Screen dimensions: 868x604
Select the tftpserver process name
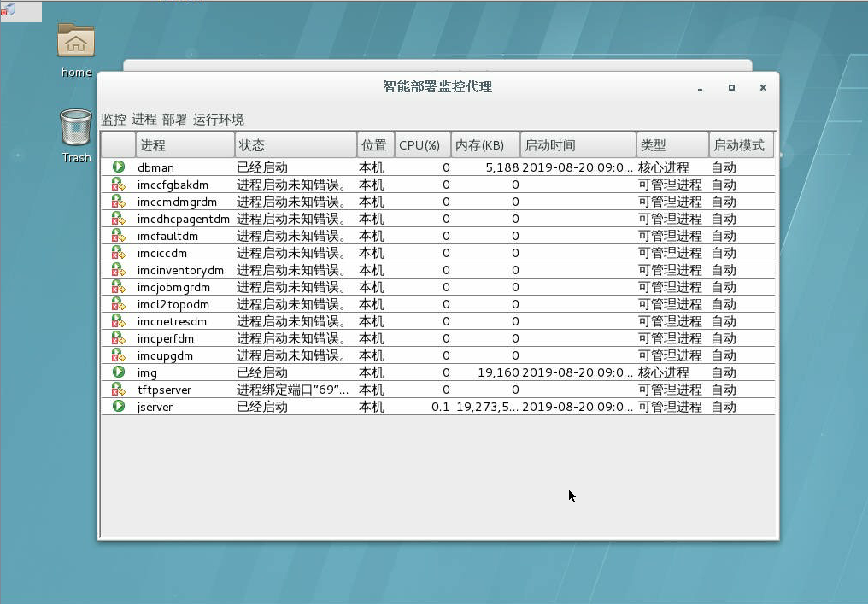point(164,390)
